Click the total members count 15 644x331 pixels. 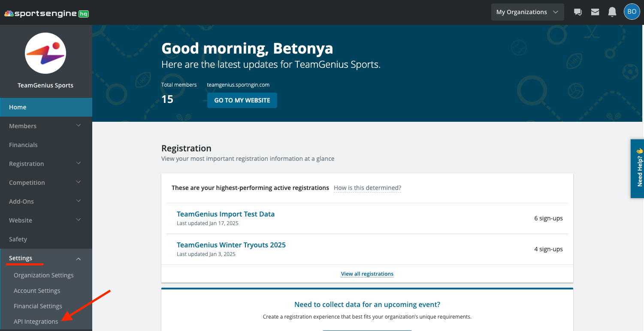tap(167, 99)
